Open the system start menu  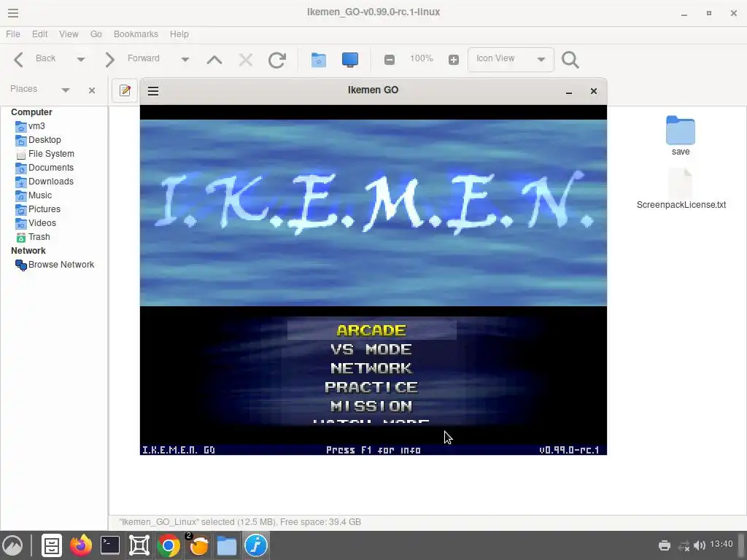pyautogui.click(x=12, y=545)
